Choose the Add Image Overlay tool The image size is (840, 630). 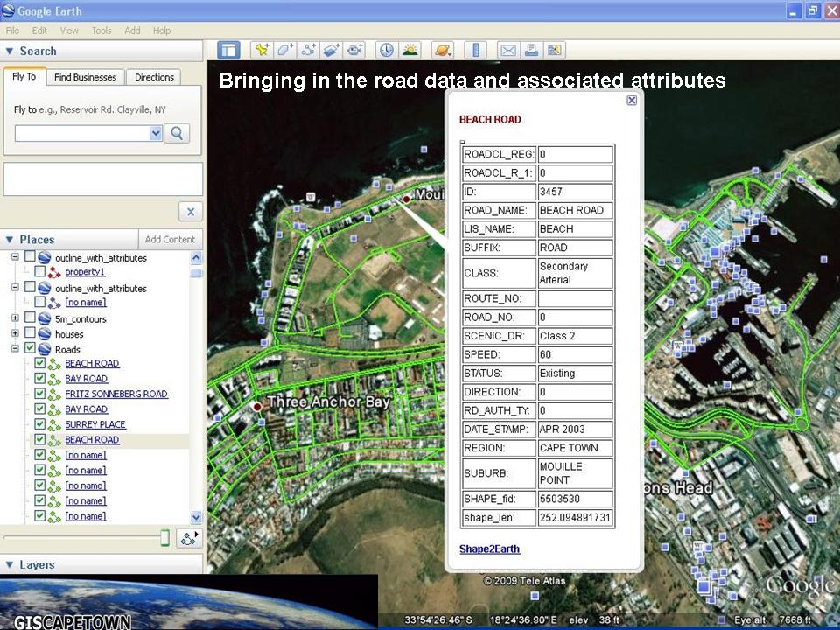tap(331, 51)
